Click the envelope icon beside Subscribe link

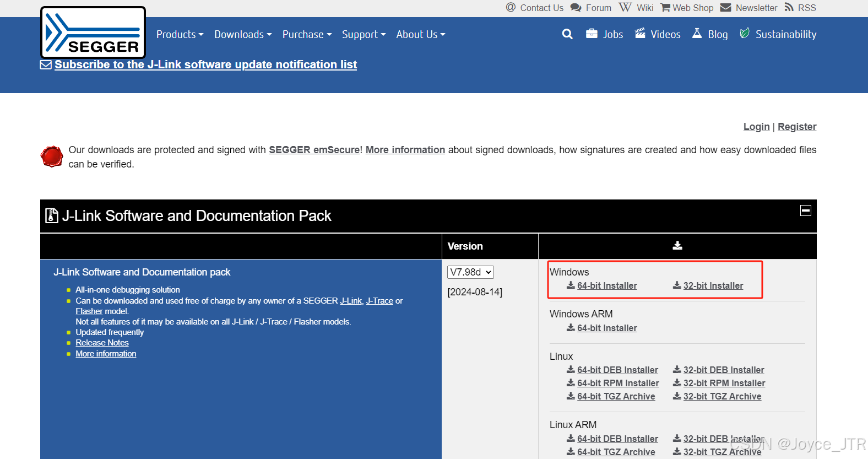[46, 65]
